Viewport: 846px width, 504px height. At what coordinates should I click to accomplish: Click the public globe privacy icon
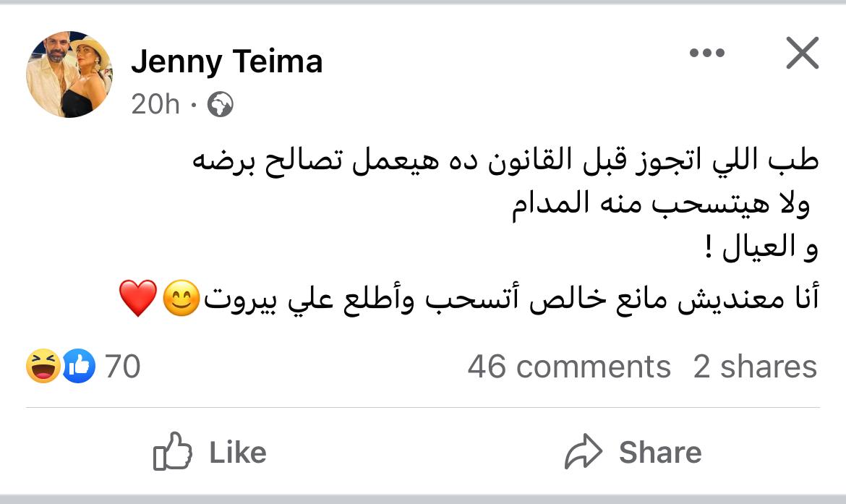(220, 106)
